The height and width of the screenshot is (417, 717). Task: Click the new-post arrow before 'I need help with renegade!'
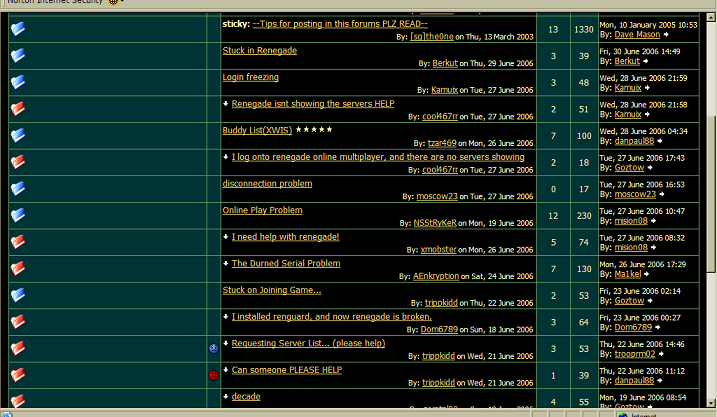(x=226, y=237)
